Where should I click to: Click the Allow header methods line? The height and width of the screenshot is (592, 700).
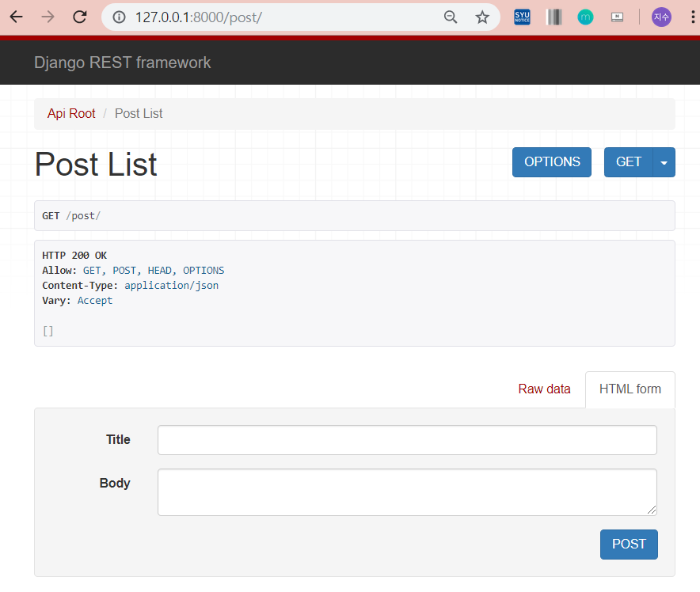tap(133, 271)
